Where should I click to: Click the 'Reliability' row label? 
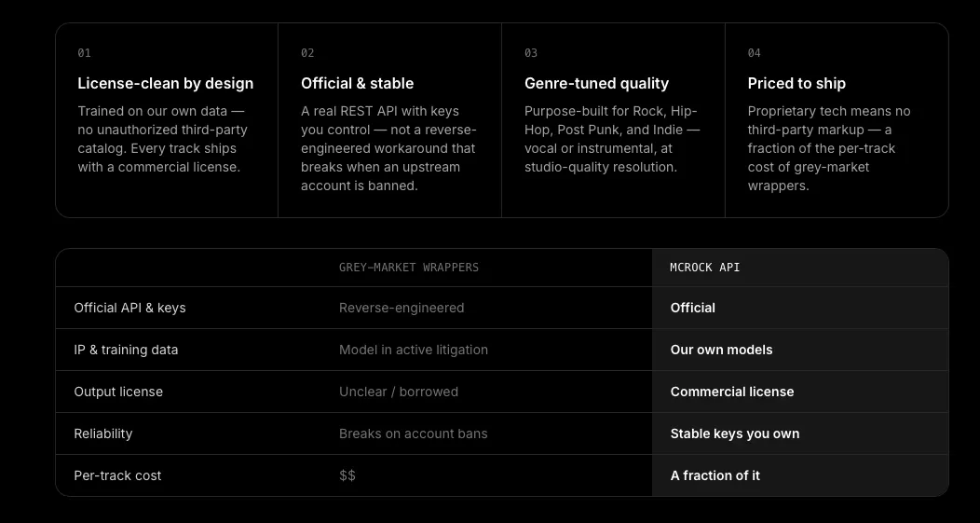103,434
